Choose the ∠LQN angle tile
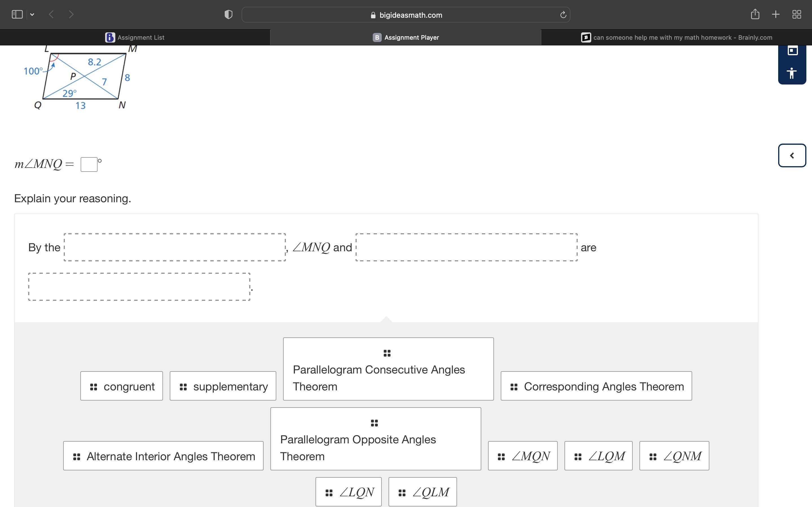 point(348,492)
